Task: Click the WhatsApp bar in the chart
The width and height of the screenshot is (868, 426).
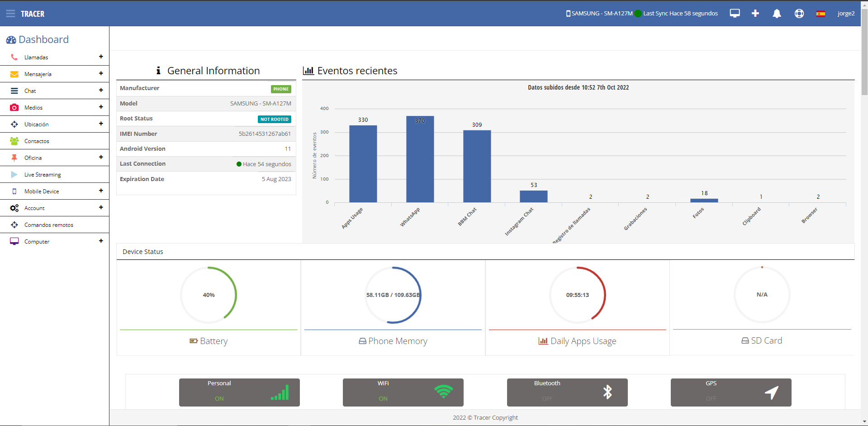Action: pos(420,159)
